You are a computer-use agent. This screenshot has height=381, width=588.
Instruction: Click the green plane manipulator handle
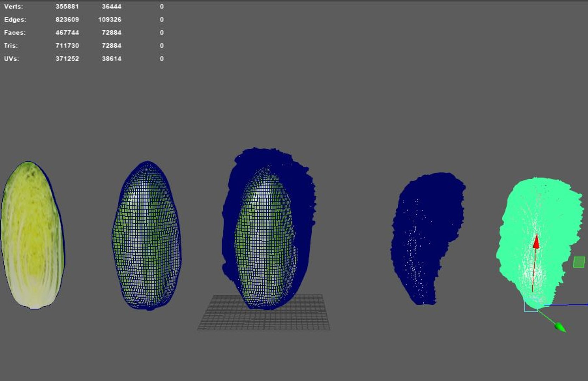click(579, 262)
